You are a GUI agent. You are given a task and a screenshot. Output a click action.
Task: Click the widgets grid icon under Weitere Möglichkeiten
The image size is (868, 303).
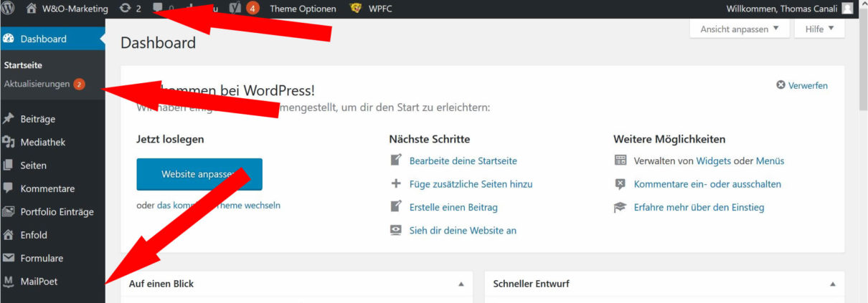[621, 160]
